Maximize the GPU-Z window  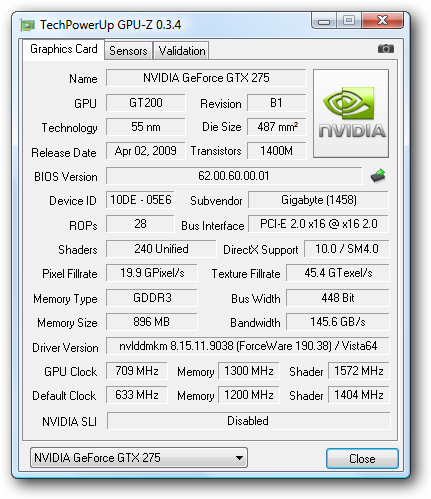[349, 21]
